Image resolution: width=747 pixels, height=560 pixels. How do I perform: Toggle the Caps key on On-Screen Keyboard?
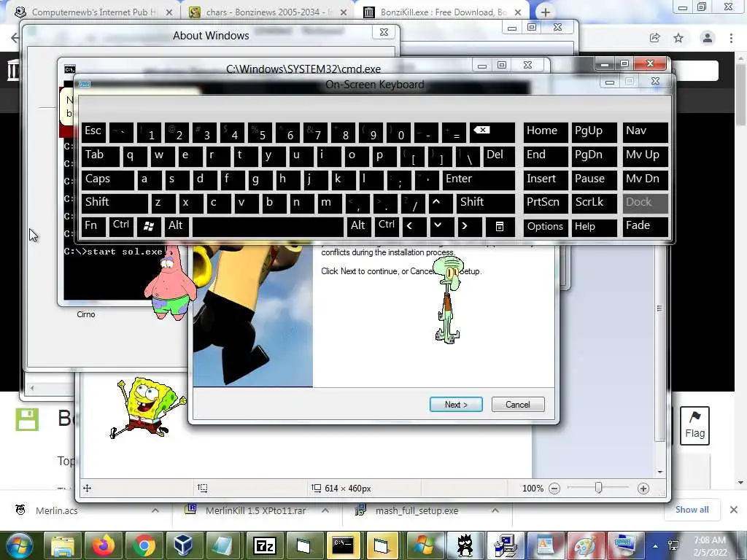coord(108,180)
